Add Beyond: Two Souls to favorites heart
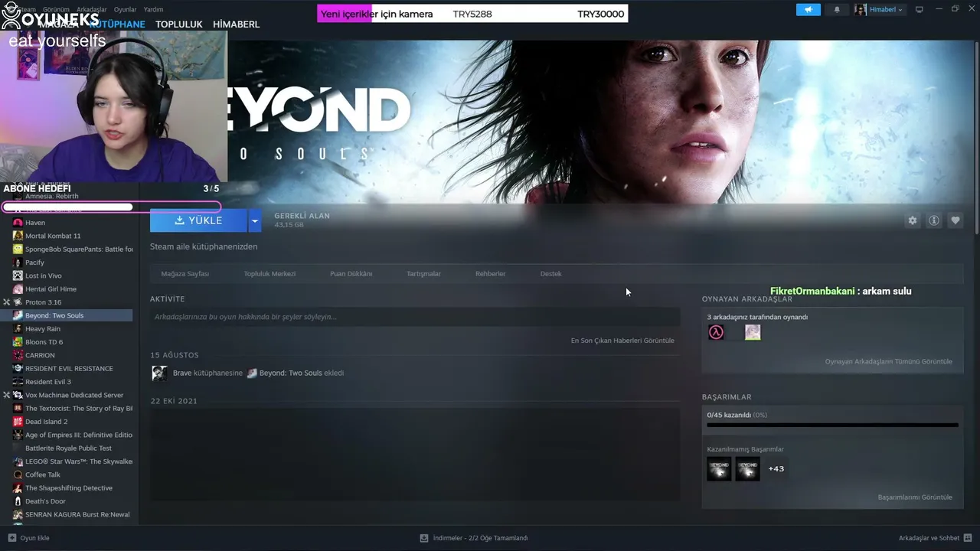 pos(955,220)
